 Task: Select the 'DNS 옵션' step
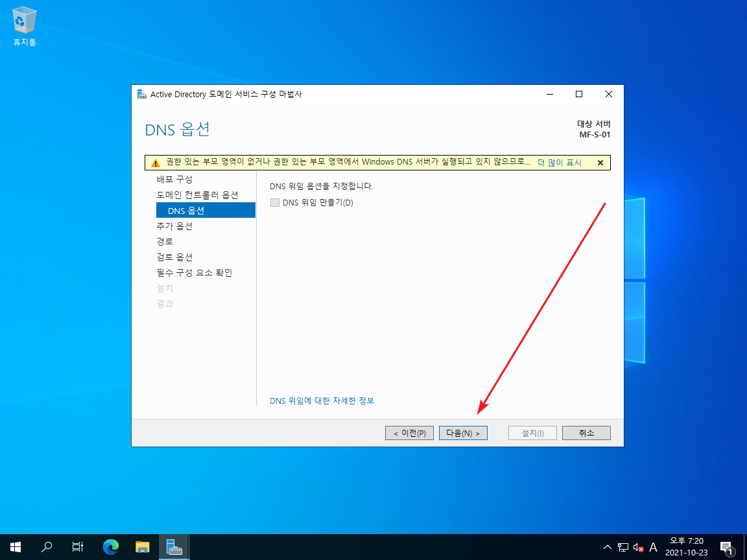click(206, 210)
